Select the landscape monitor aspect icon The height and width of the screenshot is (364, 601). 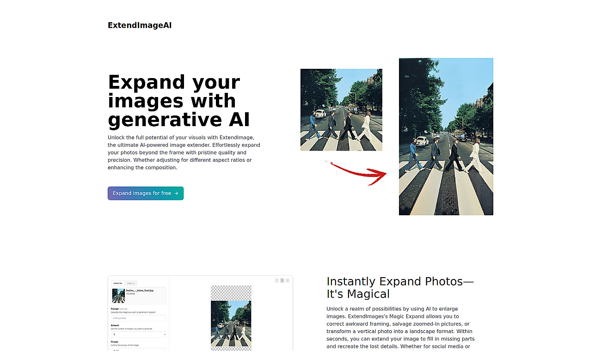[x=288, y=280]
